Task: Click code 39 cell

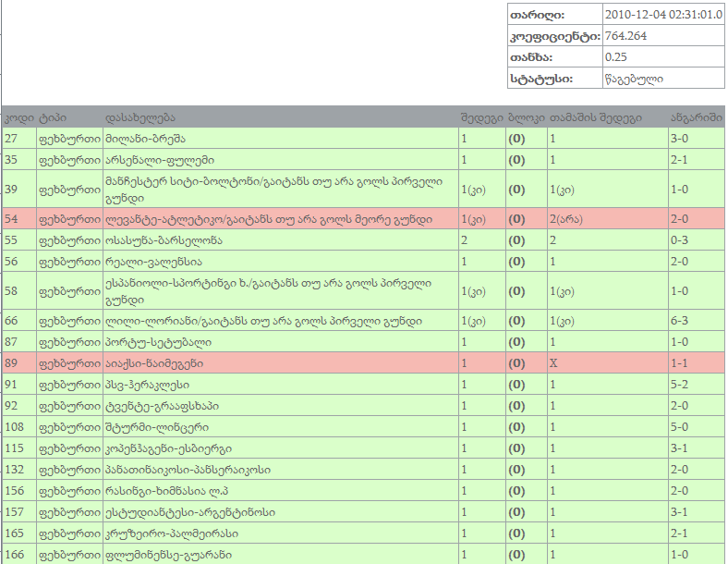Action: (11, 190)
